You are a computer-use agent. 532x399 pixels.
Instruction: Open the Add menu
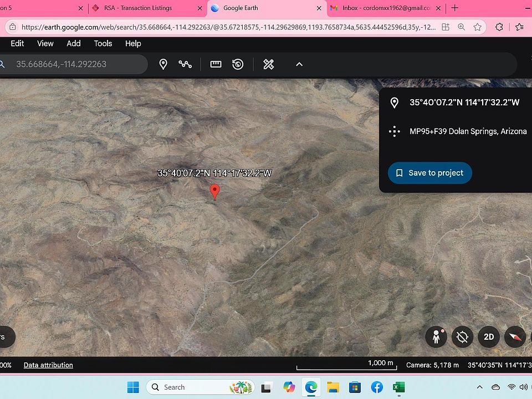(74, 43)
